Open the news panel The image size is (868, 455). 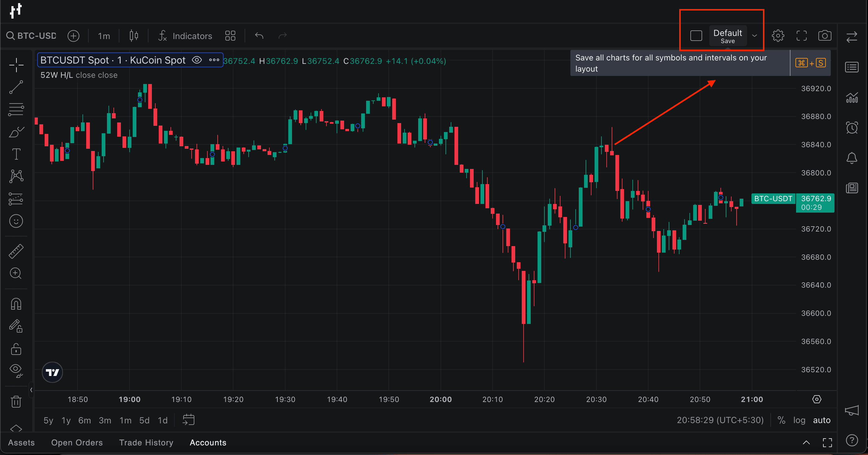tap(852, 188)
